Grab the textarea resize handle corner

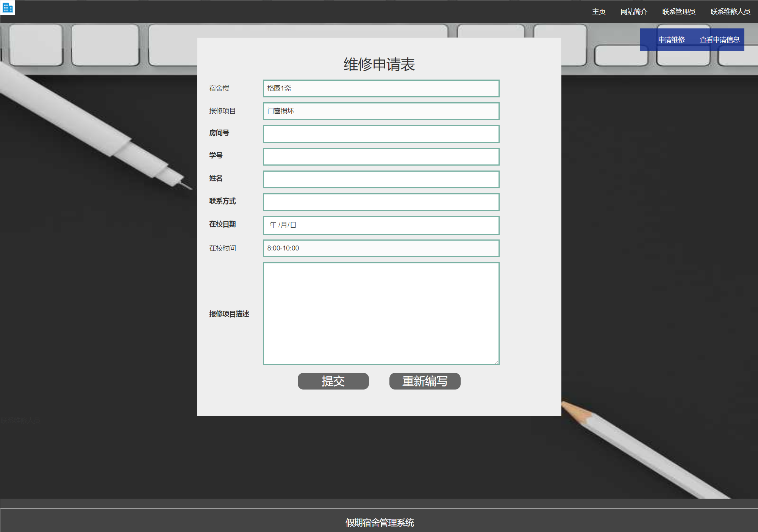(496, 362)
